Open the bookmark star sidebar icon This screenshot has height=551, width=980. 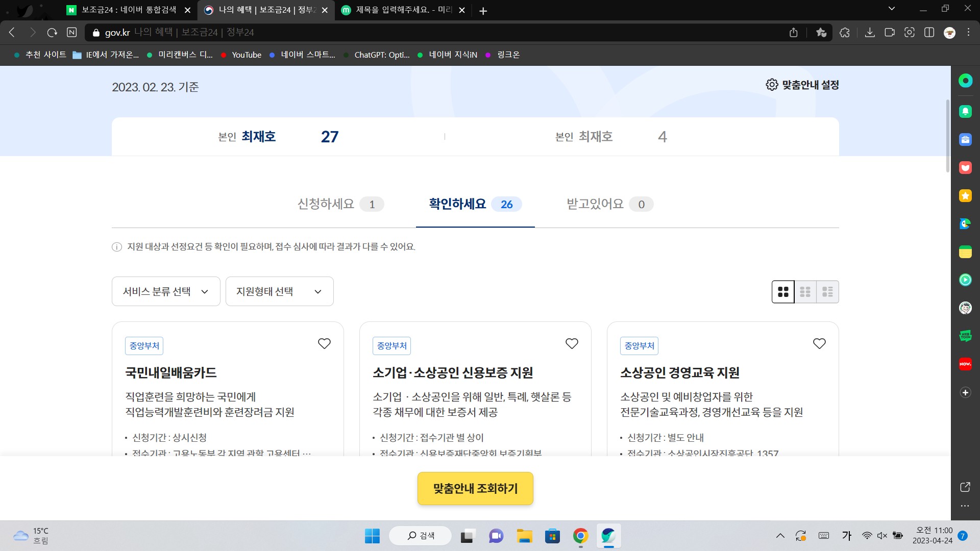coord(965,196)
